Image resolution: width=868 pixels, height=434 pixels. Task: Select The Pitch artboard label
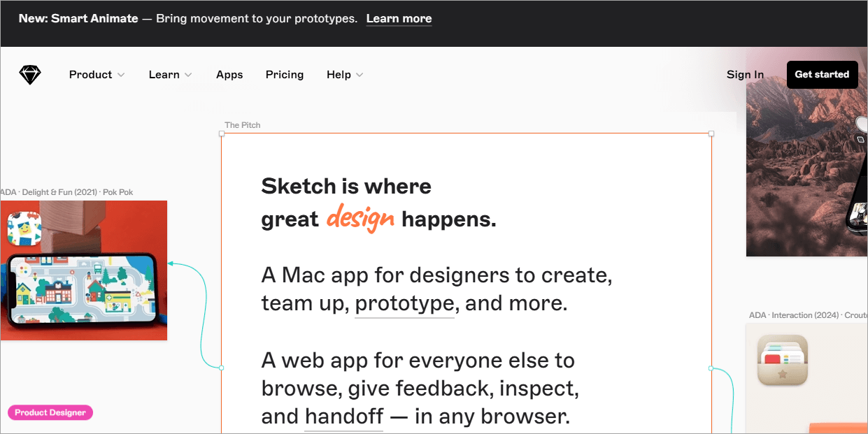coord(242,125)
